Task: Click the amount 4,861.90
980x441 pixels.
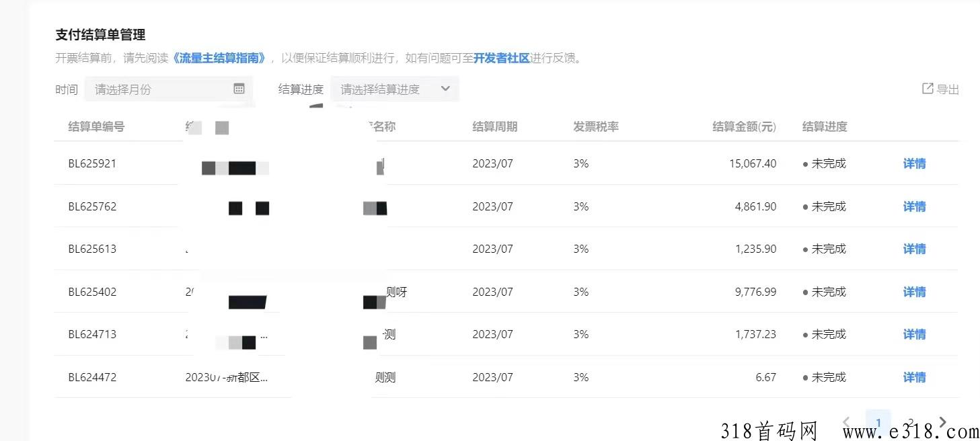Action: [755, 206]
